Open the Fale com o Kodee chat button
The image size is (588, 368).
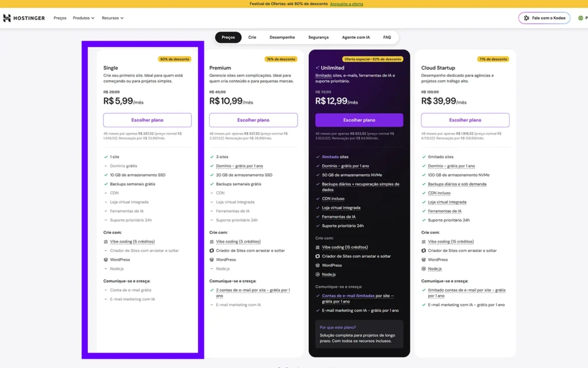point(544,18)
